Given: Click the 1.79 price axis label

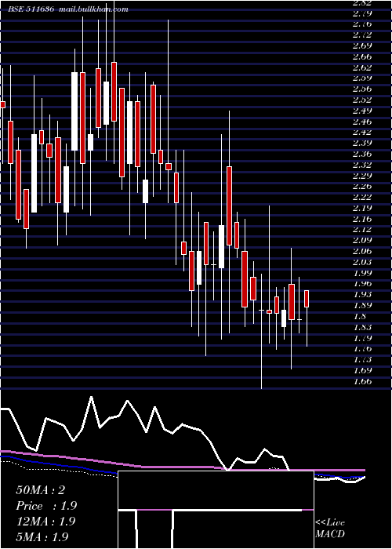Looking at the screenshot, I should coord(362,339).
